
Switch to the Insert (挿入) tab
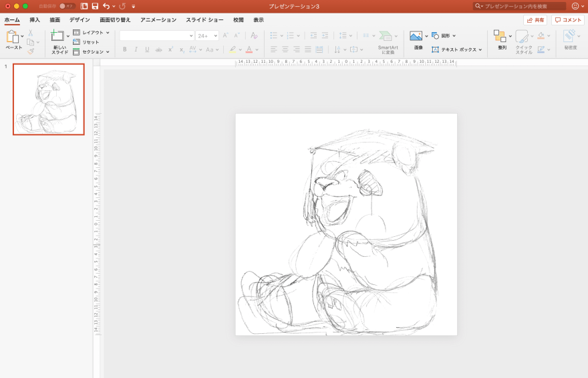pos(35,20)
